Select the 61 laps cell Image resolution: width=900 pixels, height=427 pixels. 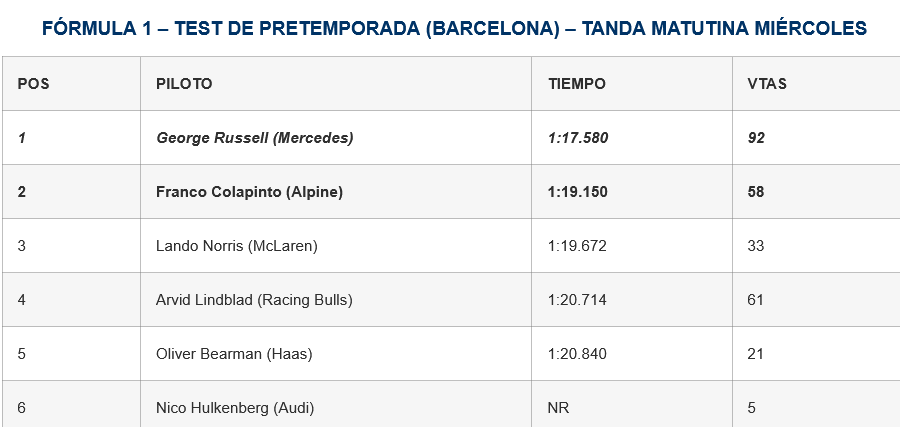(x=756, y=300)
